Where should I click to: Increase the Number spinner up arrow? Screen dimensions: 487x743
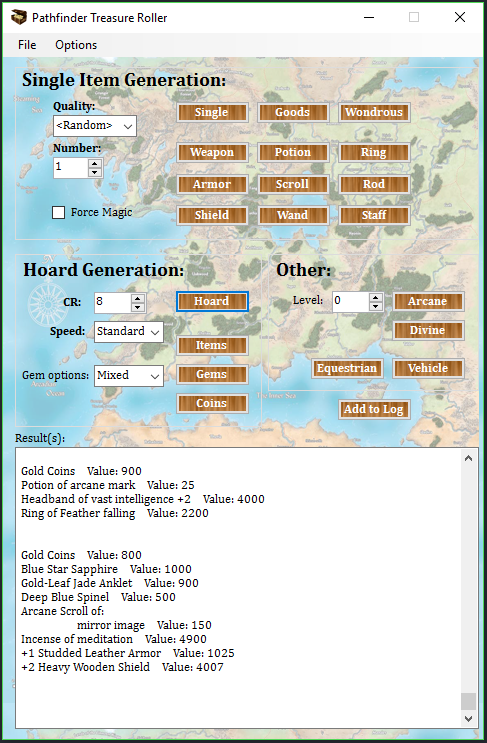tap(95, 163)
